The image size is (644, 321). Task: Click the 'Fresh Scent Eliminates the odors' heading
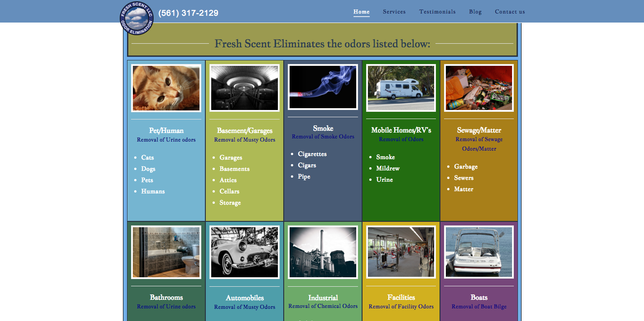pyautogui.click(x=322, y=44)
